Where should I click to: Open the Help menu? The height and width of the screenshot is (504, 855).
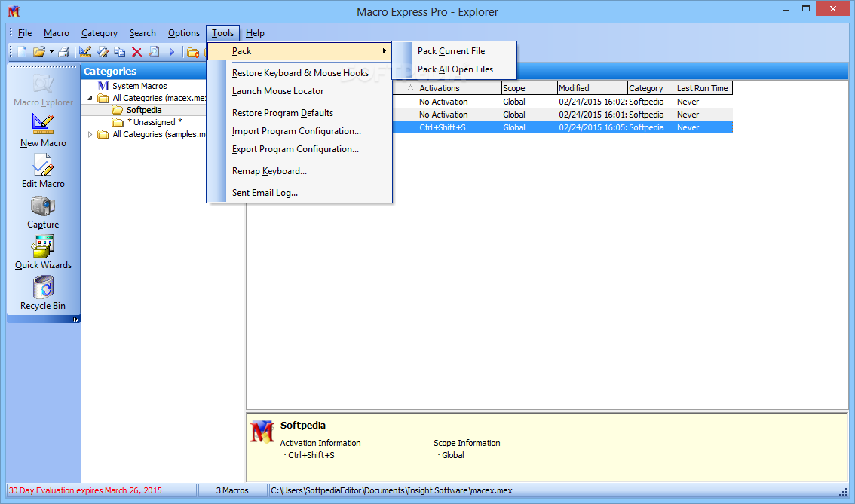tap(255, 33)
